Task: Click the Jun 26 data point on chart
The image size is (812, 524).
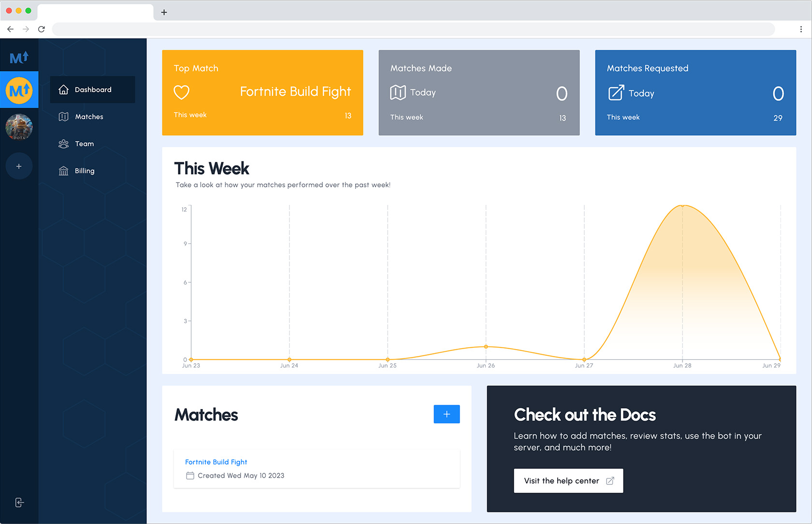Action: pos(486,347)
